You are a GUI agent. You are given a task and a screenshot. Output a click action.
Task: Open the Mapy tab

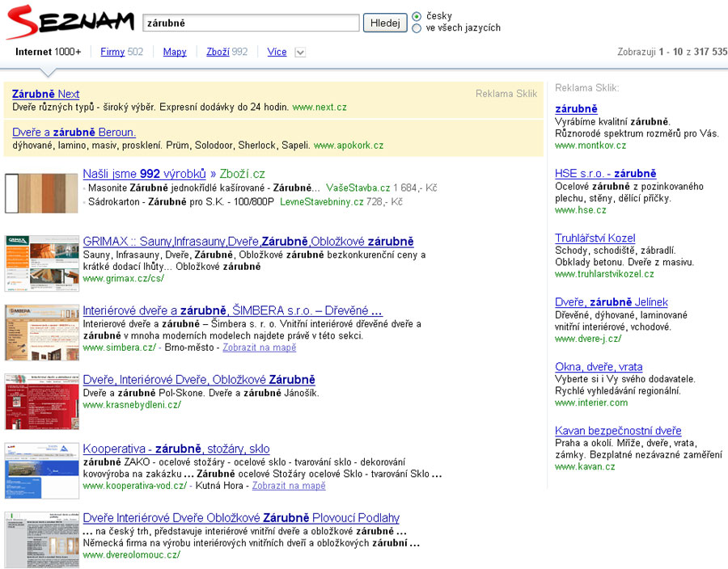[x=175, y=52]
